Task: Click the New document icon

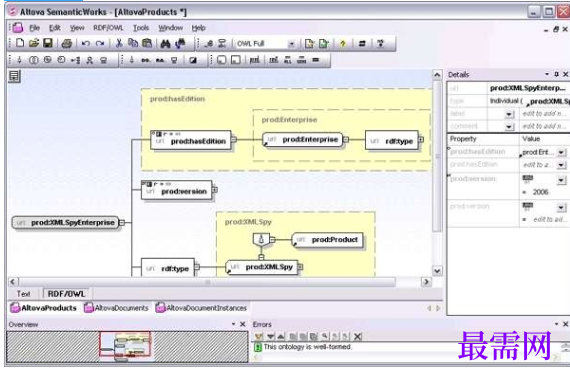Action: pos(20,43)
